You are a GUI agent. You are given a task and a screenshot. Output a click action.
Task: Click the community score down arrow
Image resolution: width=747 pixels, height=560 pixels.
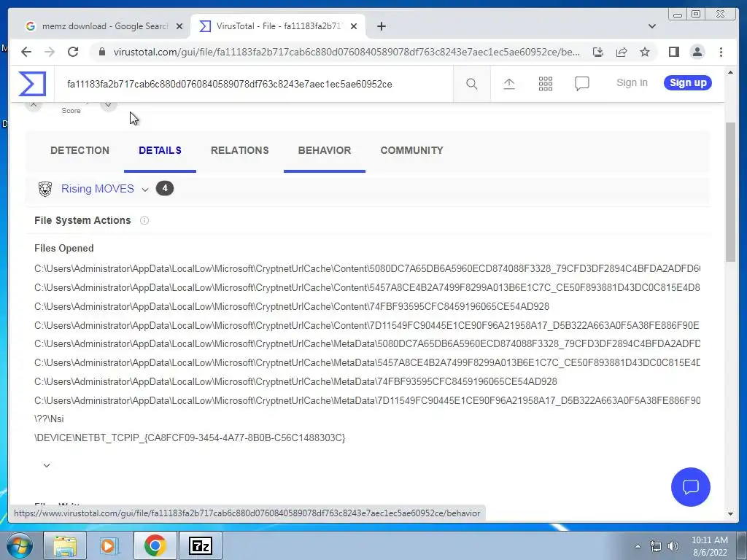(x=109, y=105)
